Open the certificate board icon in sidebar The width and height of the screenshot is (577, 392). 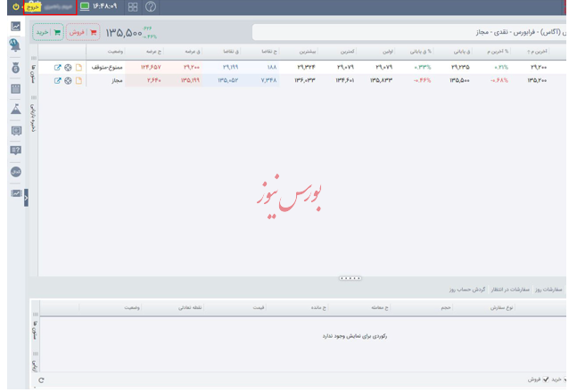pos(16,131)
